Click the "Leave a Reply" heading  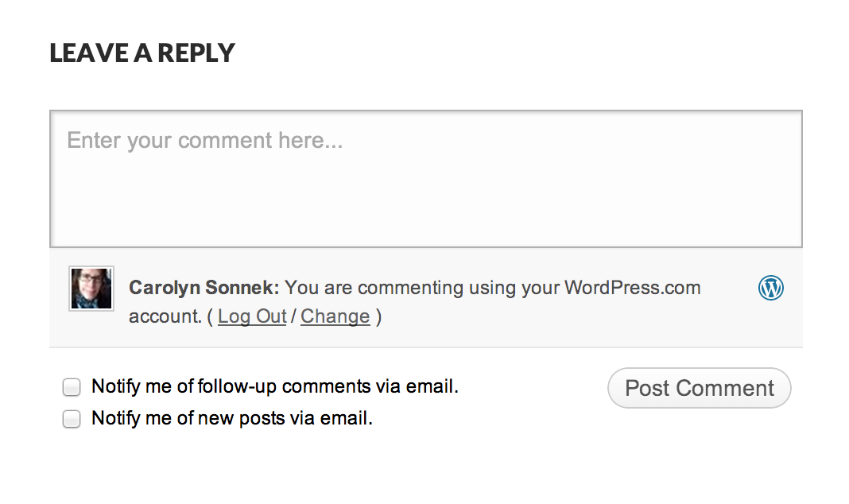click(x=142, y=53)
